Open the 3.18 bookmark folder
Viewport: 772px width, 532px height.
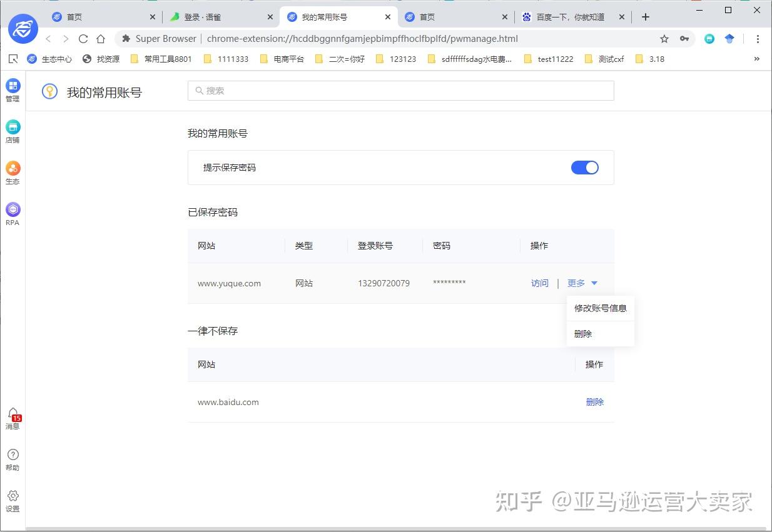point(650,59)
